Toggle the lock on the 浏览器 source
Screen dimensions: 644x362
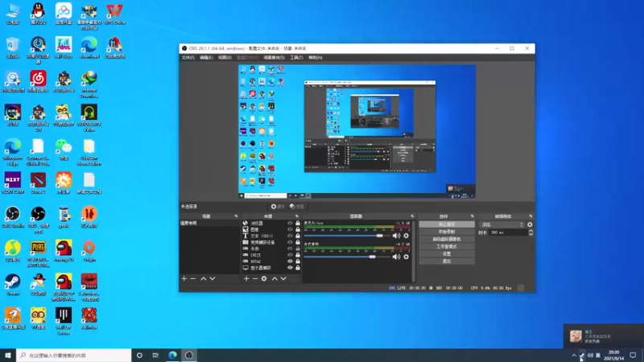click(298, 224)
